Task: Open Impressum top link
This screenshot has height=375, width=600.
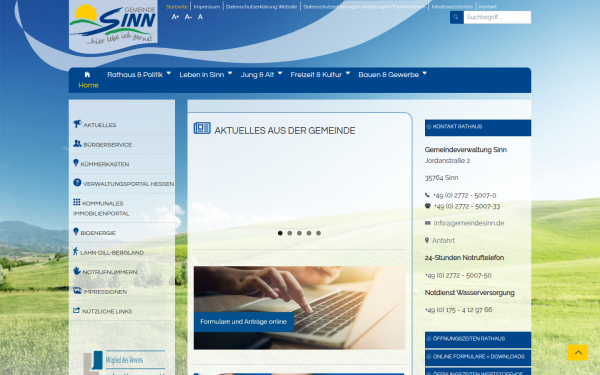Action: 207,7
